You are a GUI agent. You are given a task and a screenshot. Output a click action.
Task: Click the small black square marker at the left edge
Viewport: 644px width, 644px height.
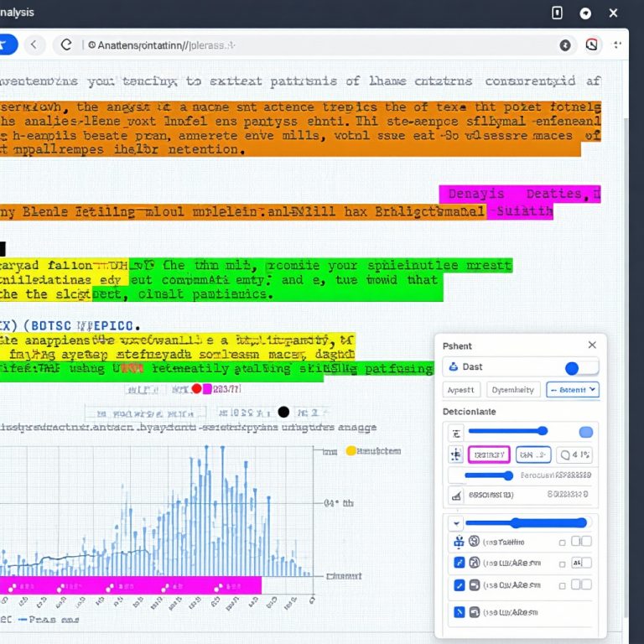(x=3, y=249)
